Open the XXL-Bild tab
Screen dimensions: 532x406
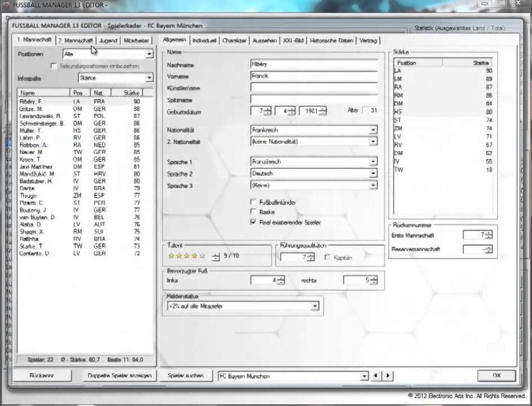pos(293,41)
